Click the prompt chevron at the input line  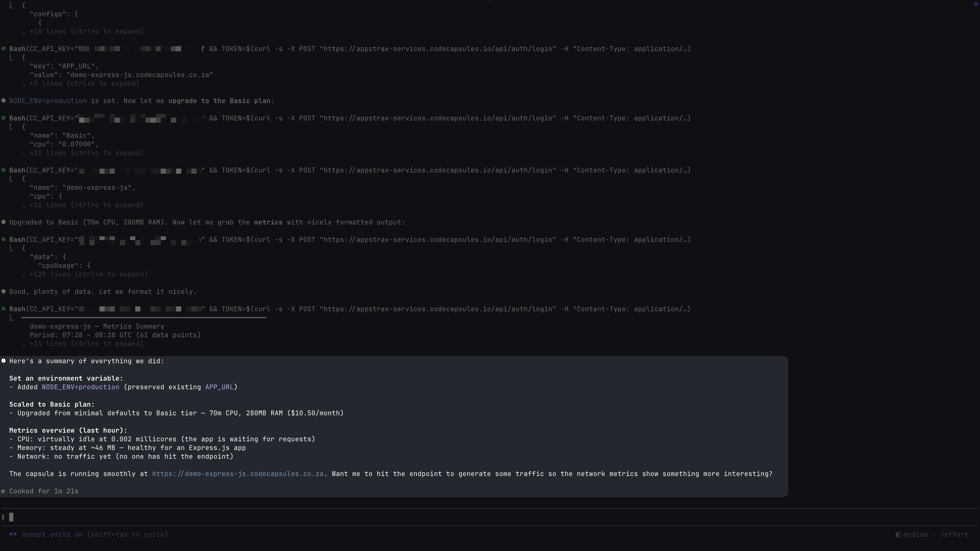point(3,517)
